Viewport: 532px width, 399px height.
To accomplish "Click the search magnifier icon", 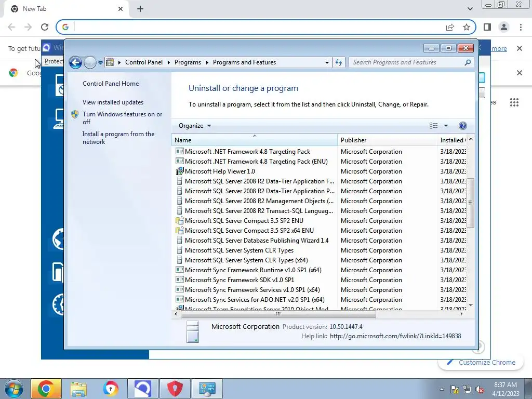I will pyautogui.click(x=468, y=62).
